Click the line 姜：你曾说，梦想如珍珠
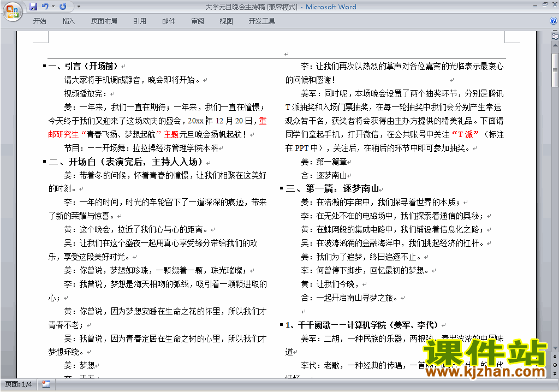This screenshot has height=392, width=559. pos(156,270)
